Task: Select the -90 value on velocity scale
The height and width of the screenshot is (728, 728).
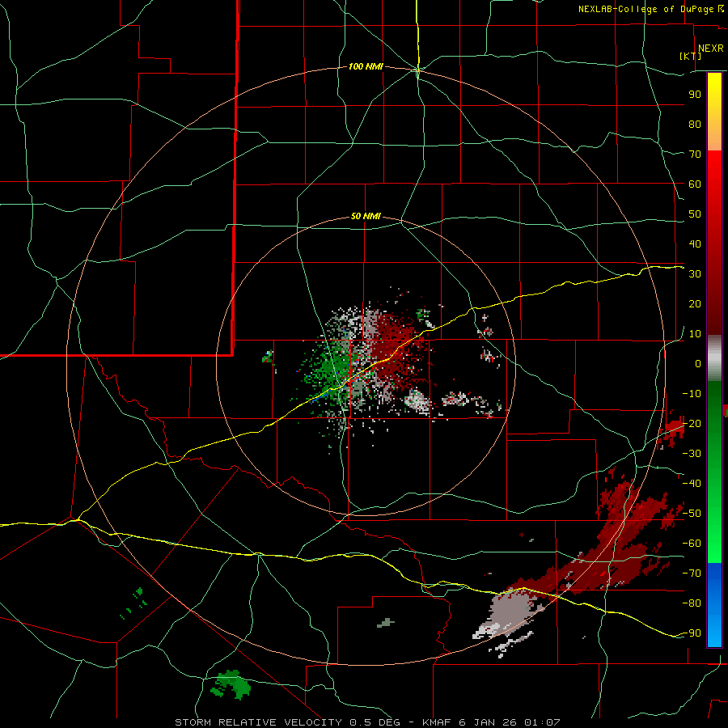Action: coord(692,633)
